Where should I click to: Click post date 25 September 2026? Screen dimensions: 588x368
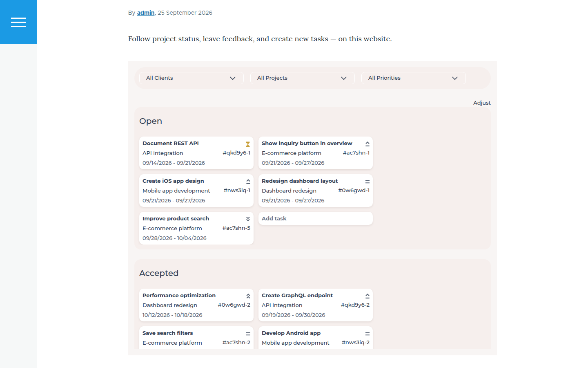(x=185, y=13)
